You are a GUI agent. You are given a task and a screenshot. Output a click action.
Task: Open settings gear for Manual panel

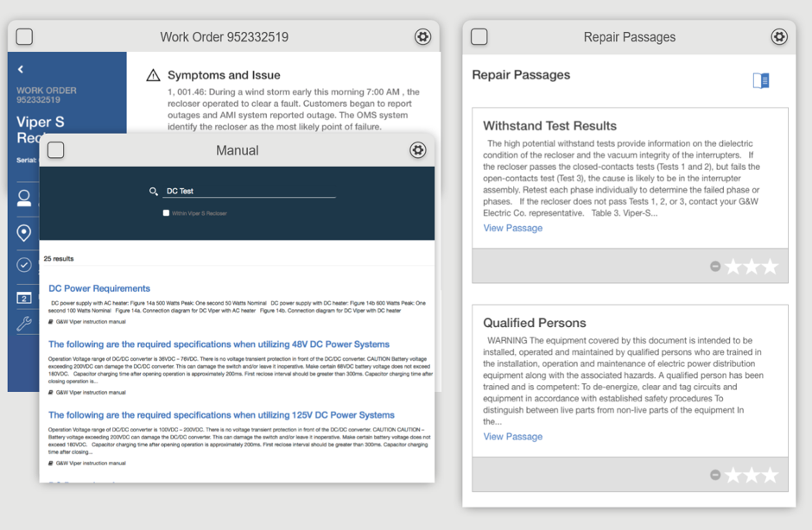417,150
